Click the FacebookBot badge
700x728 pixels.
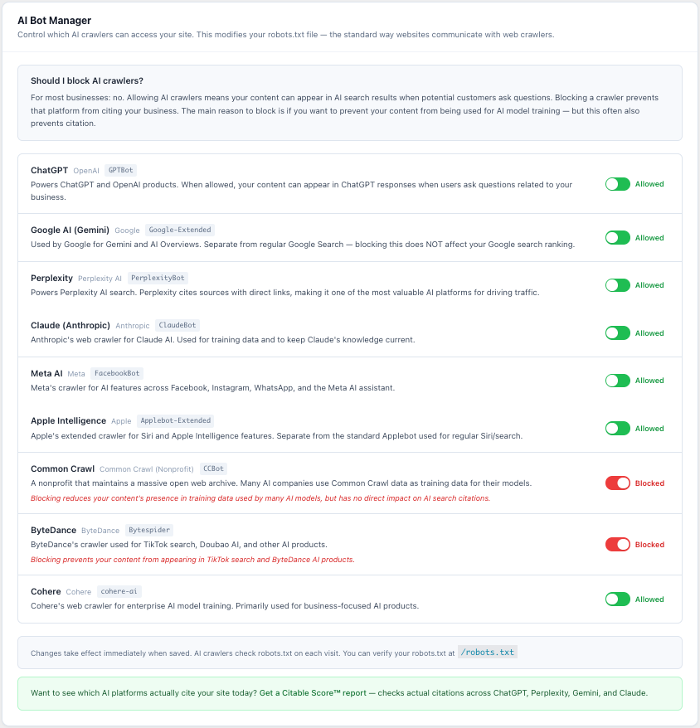pyautogui.click(x=116, y=373)
